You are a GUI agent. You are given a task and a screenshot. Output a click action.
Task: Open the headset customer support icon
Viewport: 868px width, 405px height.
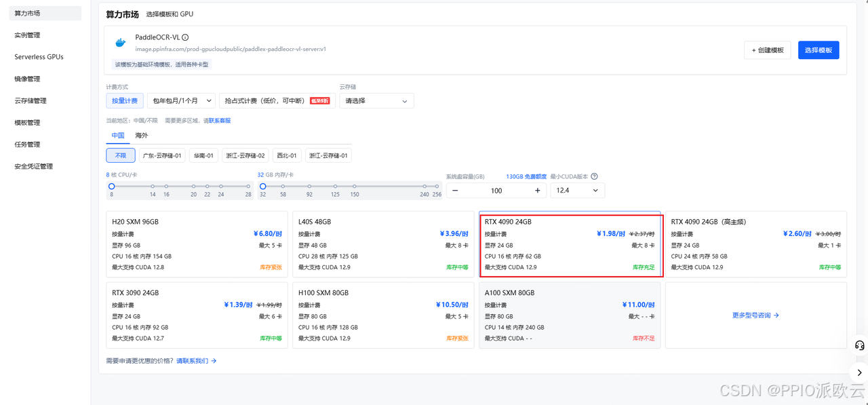(859, 345)
